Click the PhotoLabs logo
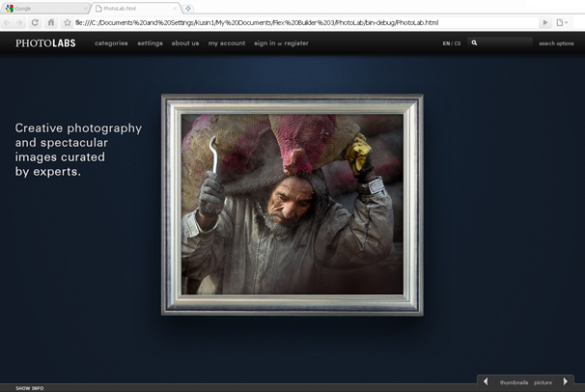Image resolution: width=585 pixels, height=392 pixels. [47, 43]
